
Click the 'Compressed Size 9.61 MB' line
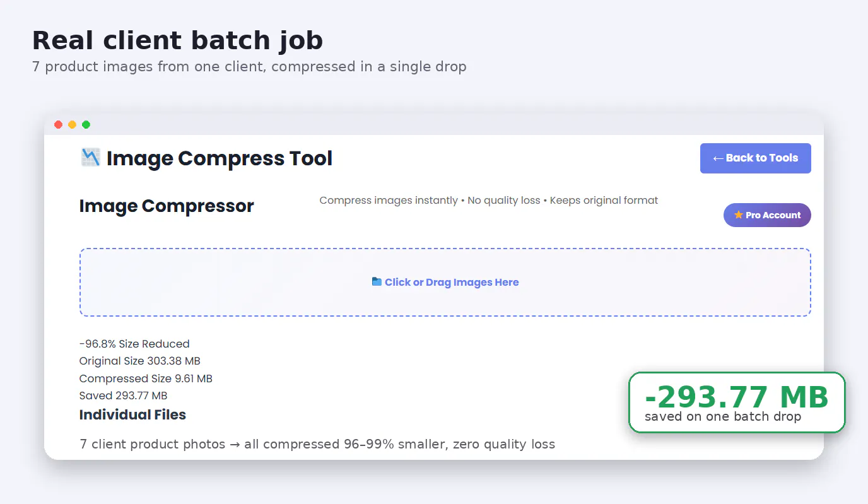[x=146, y=378]
